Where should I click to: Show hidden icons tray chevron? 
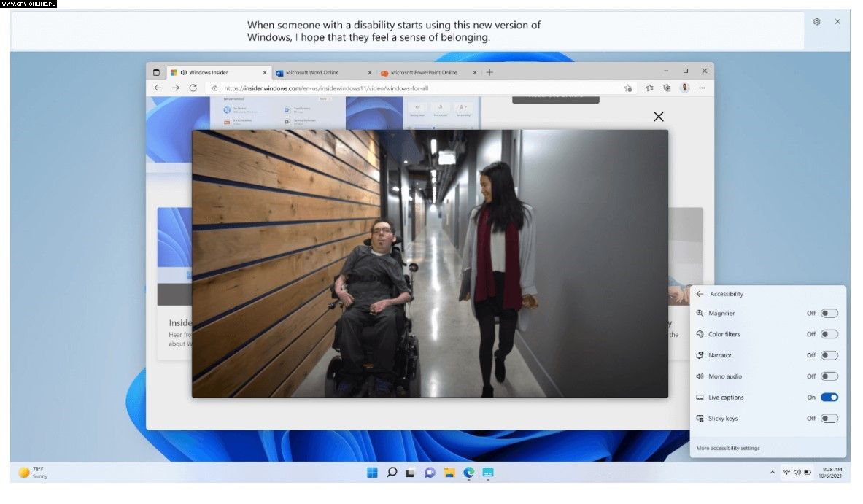point(773,473)
